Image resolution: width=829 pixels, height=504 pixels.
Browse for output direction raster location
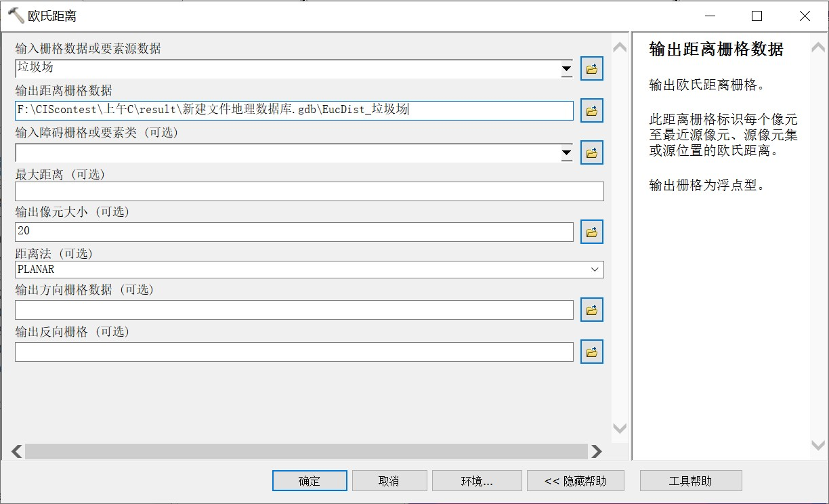coord(591,309)
